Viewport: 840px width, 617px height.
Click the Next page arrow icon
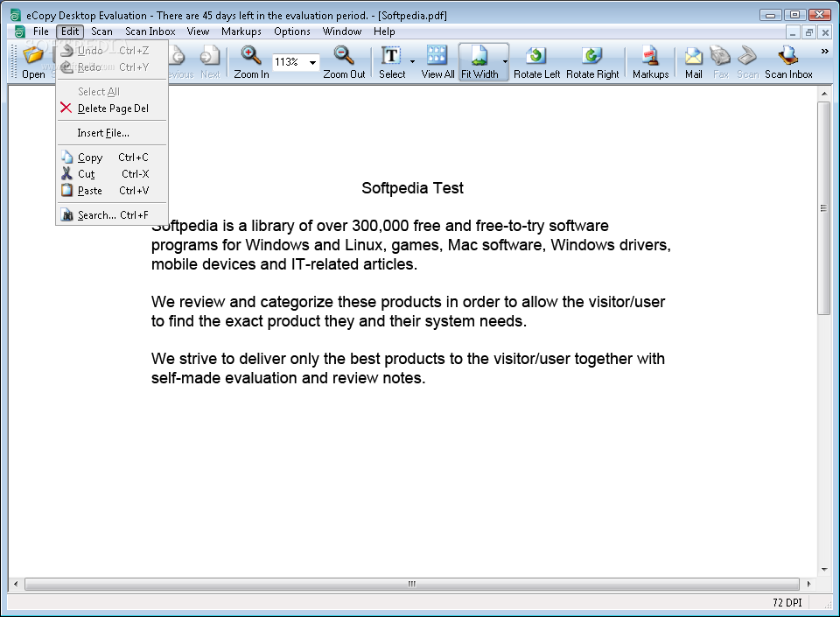click(x=209, y=56)
